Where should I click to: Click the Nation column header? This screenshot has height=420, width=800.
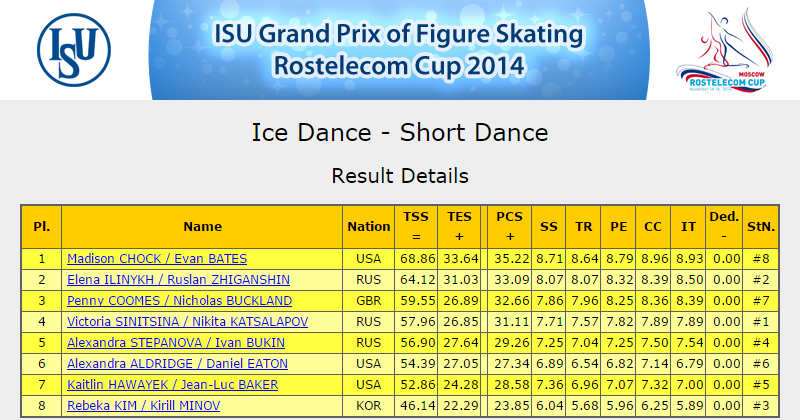tap(369, 227)
